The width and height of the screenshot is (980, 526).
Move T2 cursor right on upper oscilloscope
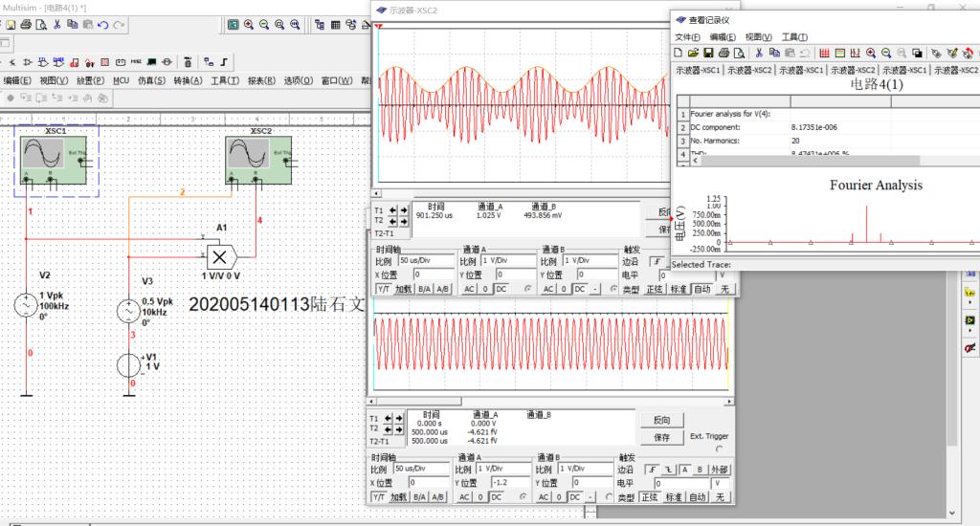(x=403, y=221)
